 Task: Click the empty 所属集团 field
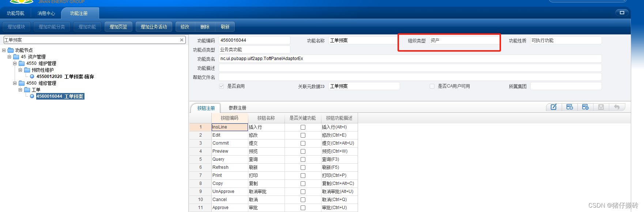566,86
